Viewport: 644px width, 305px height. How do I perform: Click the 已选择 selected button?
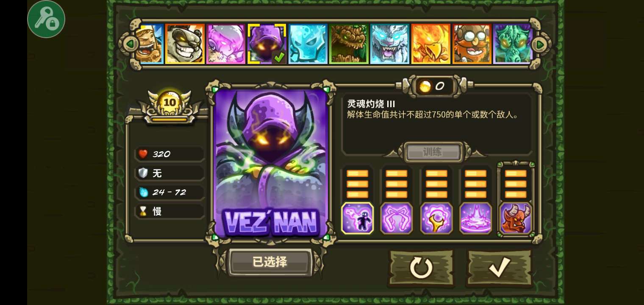pyautogui.click(x=270, y=262)
